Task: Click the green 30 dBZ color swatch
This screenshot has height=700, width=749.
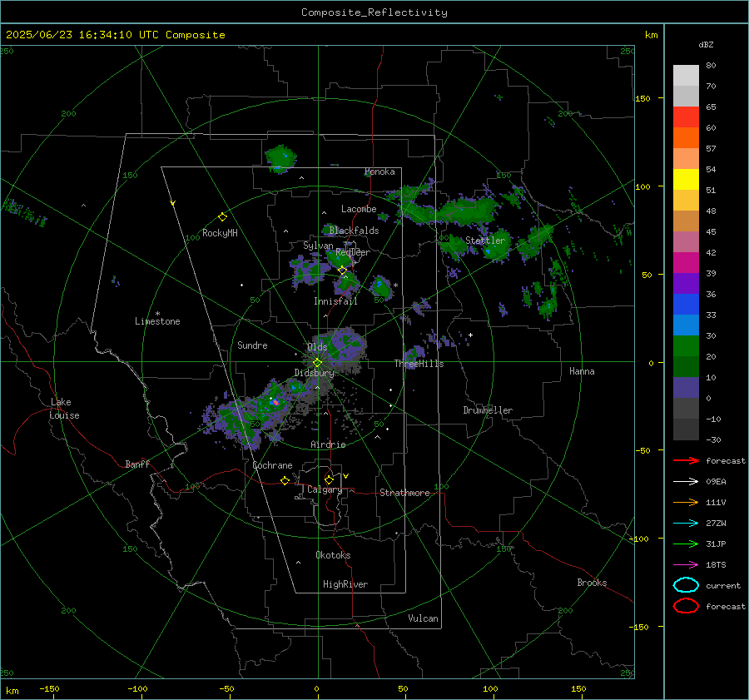Action: click(686, 345)
